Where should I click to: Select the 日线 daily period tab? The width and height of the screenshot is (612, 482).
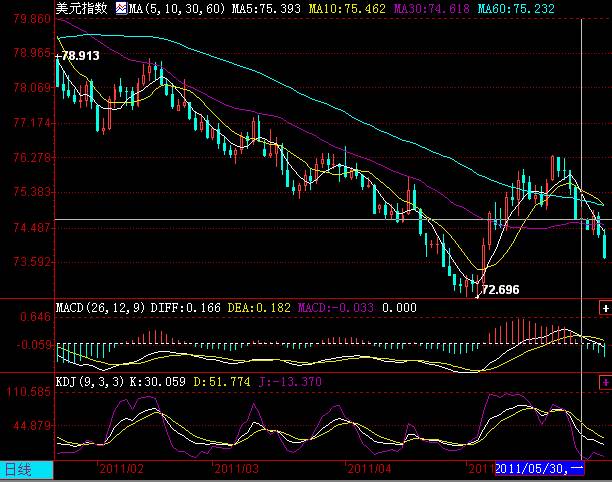(x=27, y=470)
